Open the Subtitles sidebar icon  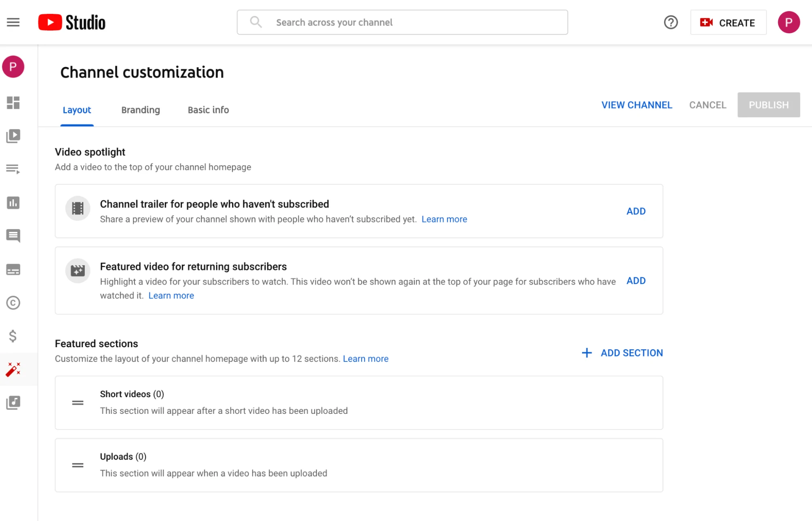pyautogui.click(x=13, y=269)
